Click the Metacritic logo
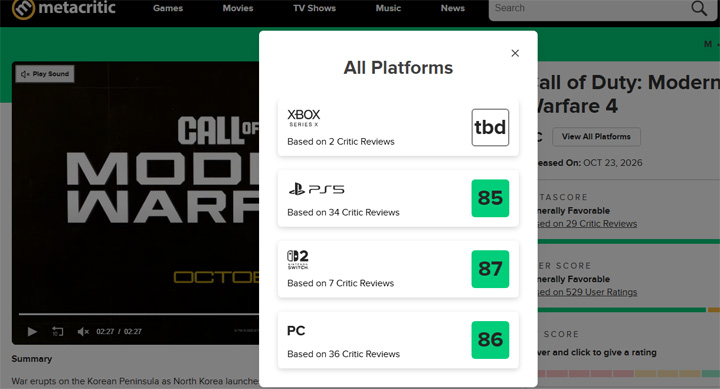Screen dimensions: 720x389 (63, 8)
